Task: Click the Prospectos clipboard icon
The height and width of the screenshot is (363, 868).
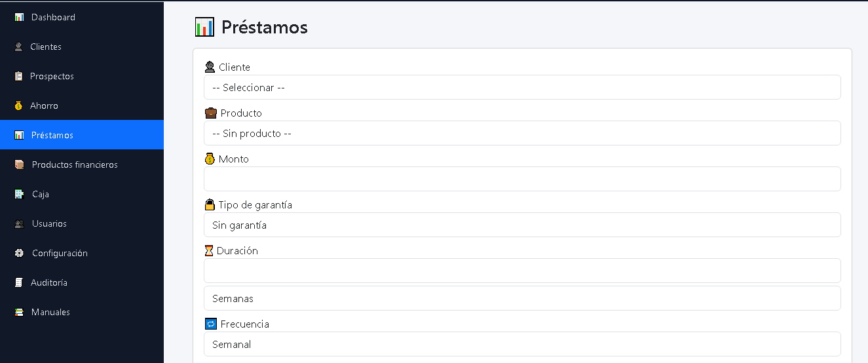Action: (x=18, y=76)
